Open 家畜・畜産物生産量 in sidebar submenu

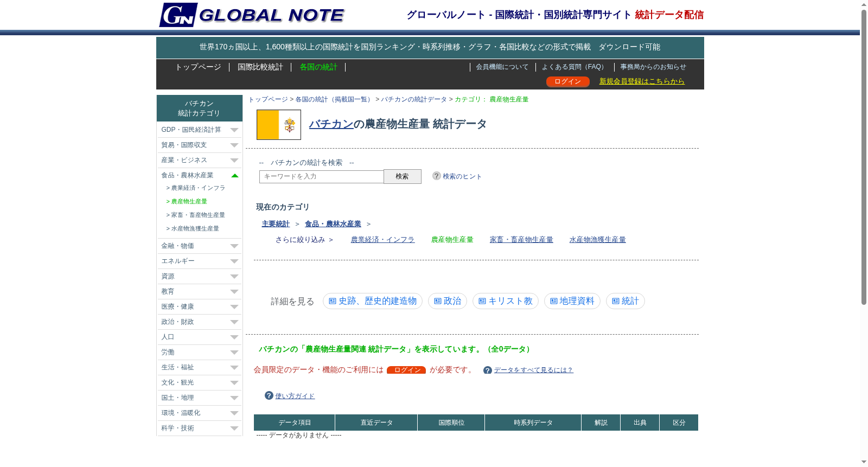pyautogui.click(x=195, y=215)
